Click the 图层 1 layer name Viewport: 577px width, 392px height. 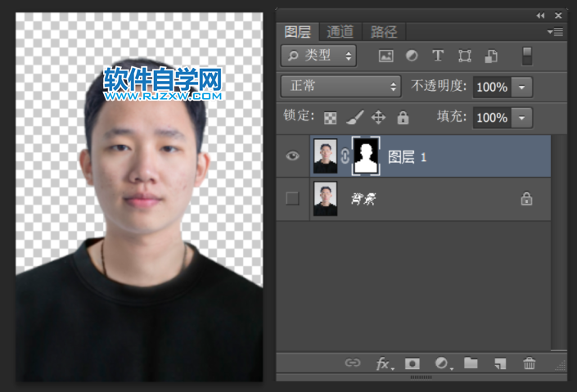(407, 157)
